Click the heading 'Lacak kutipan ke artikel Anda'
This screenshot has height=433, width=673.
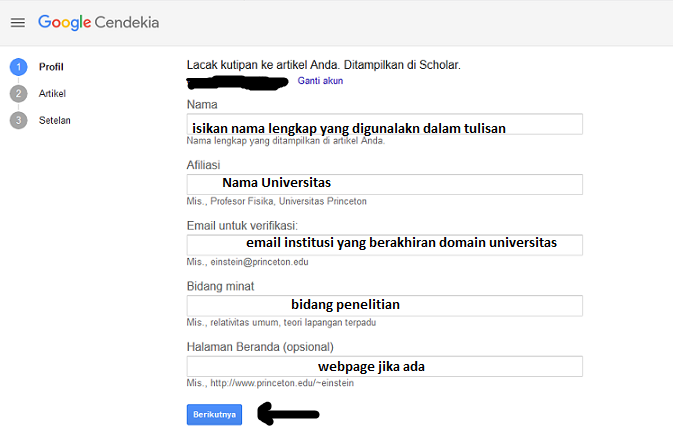tap(263, 65)
